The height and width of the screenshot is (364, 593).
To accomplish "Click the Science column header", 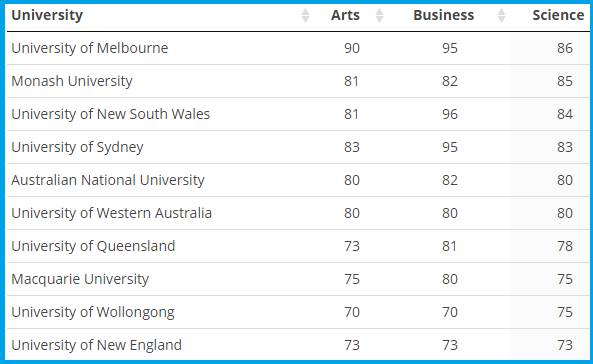I will [x=558, y=15].
